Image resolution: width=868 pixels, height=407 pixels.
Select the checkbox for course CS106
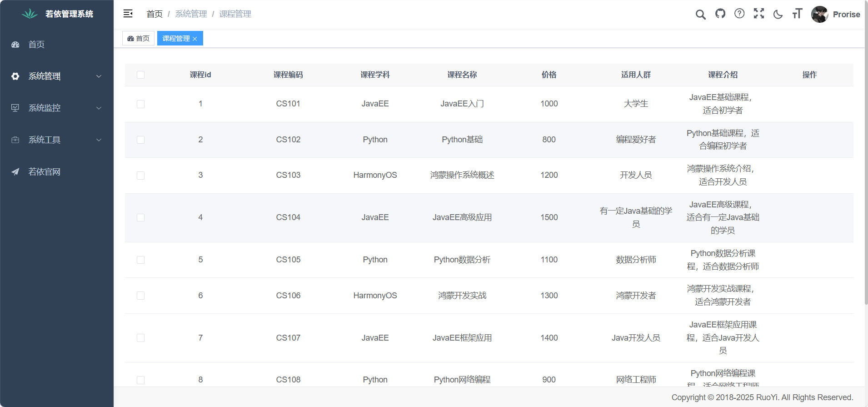click(x=141, y=296)
